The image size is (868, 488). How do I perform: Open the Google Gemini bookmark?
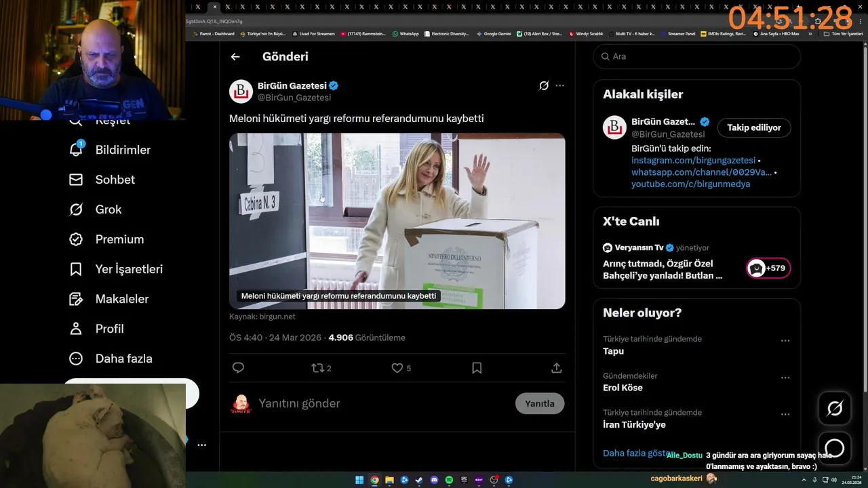click(494, 33)
